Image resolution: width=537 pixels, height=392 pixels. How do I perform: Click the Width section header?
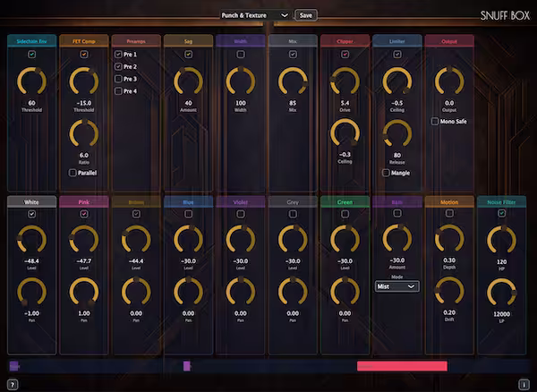pos(240,40)
